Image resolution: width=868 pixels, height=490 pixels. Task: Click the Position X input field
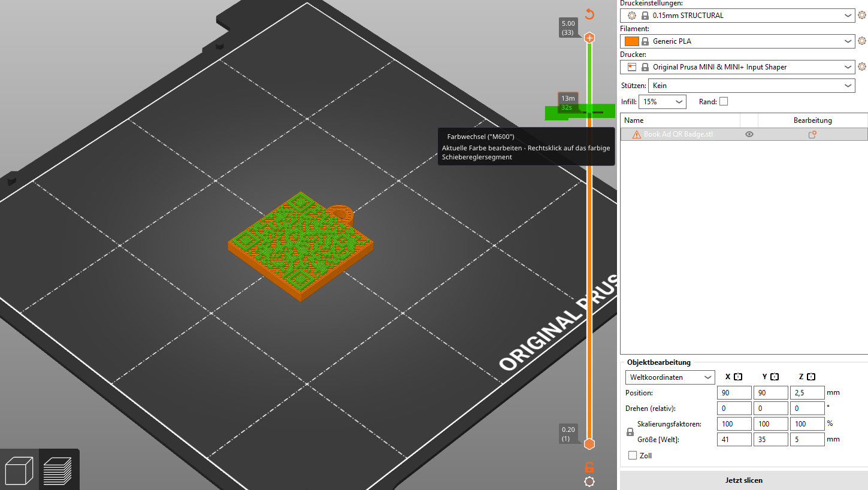[734, 393]
